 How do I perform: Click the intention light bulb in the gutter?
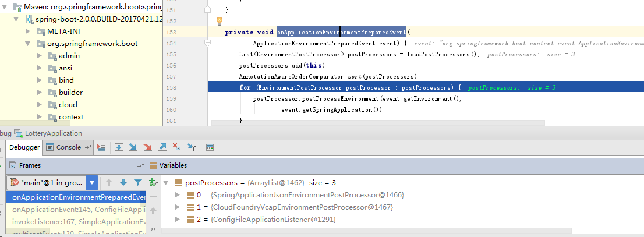(220, 21)
